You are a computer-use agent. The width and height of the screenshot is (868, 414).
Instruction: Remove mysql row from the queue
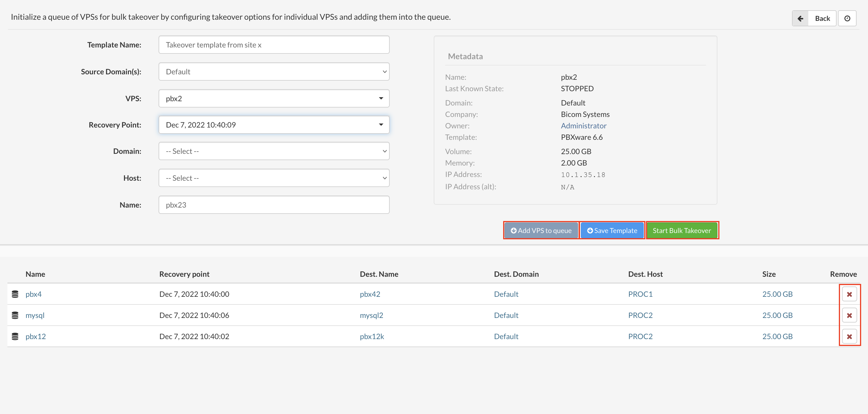849,315
